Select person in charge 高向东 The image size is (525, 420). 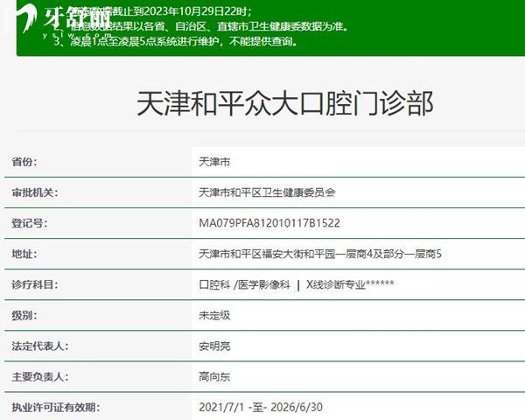click(214, 377)
